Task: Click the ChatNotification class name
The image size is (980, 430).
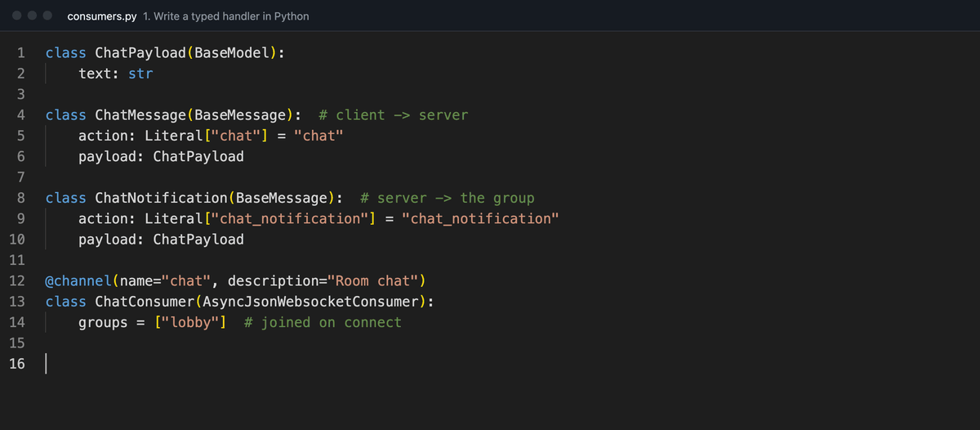Action: tap(162, 198)
